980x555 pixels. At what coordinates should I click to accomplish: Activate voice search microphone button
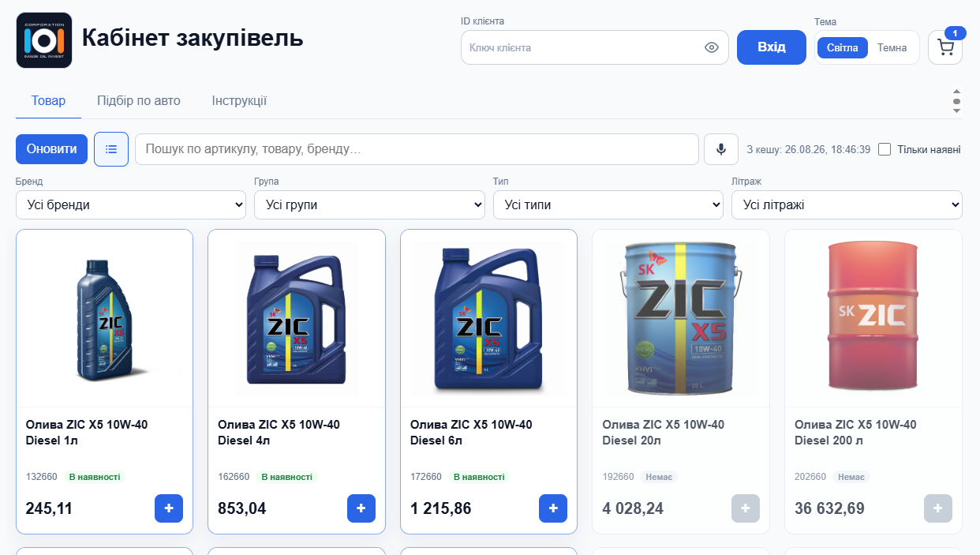click(721, 149)
